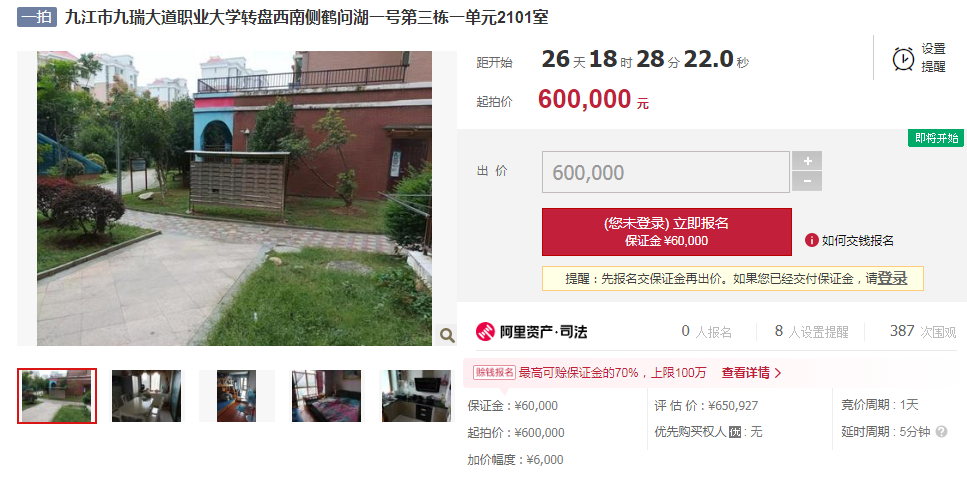The image size is (967, 488).
Task: Click 设置提醒 text label
Action: [933, 57]
